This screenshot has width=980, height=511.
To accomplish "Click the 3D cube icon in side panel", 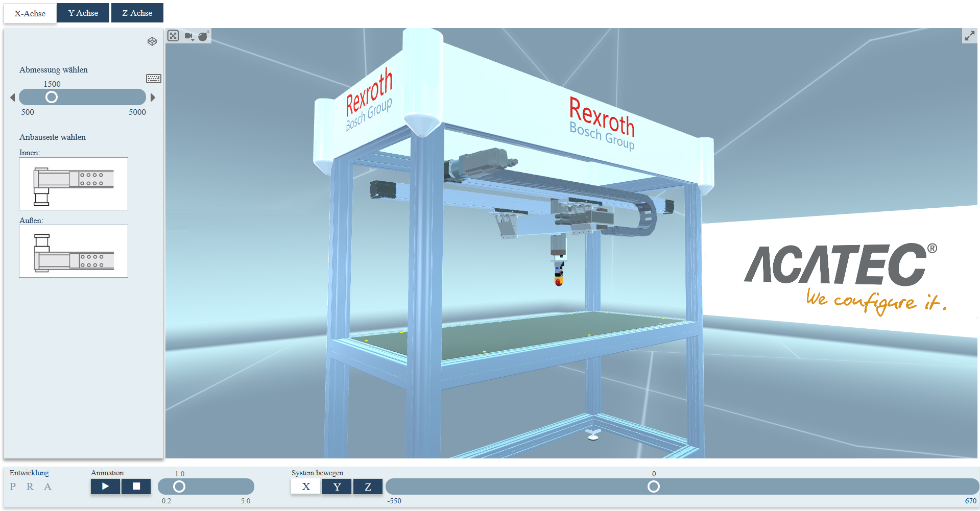I will [x=152, y=41].
